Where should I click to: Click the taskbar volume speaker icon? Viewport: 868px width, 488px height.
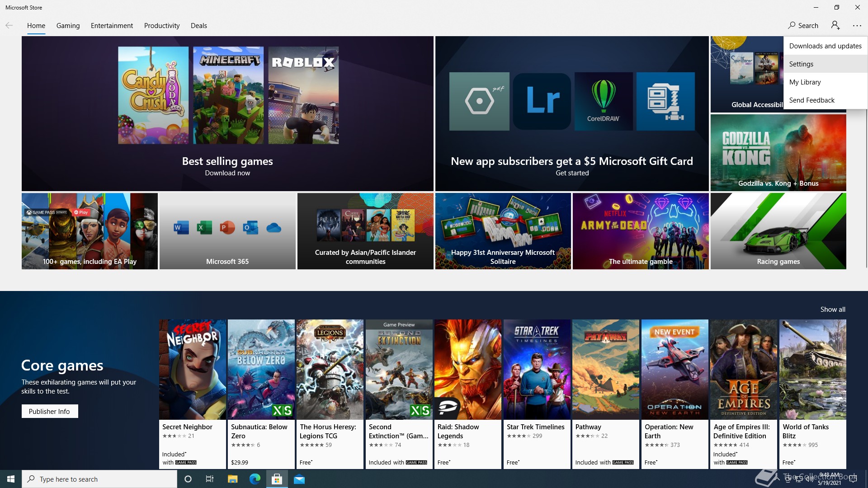tap(809, 479)
